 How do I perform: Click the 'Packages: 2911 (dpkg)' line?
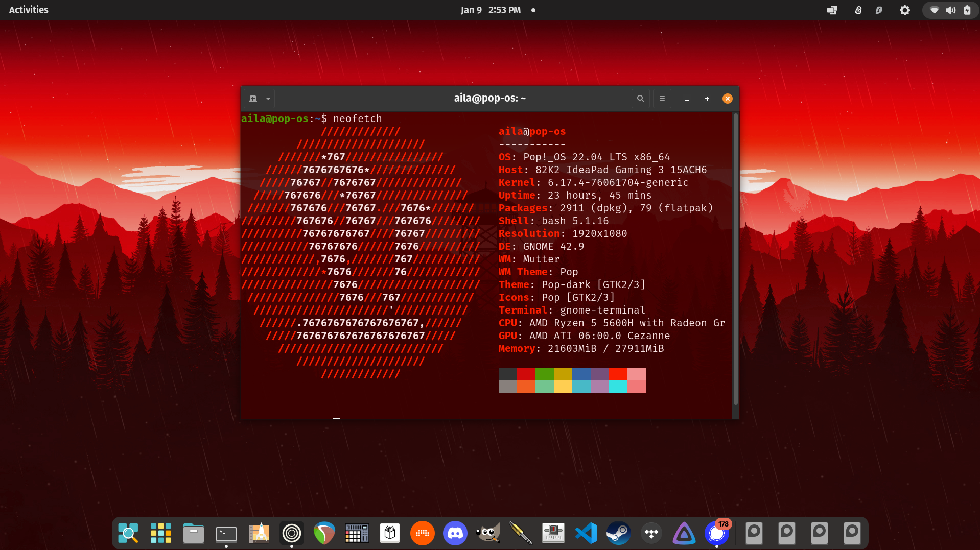coord(606,208)
